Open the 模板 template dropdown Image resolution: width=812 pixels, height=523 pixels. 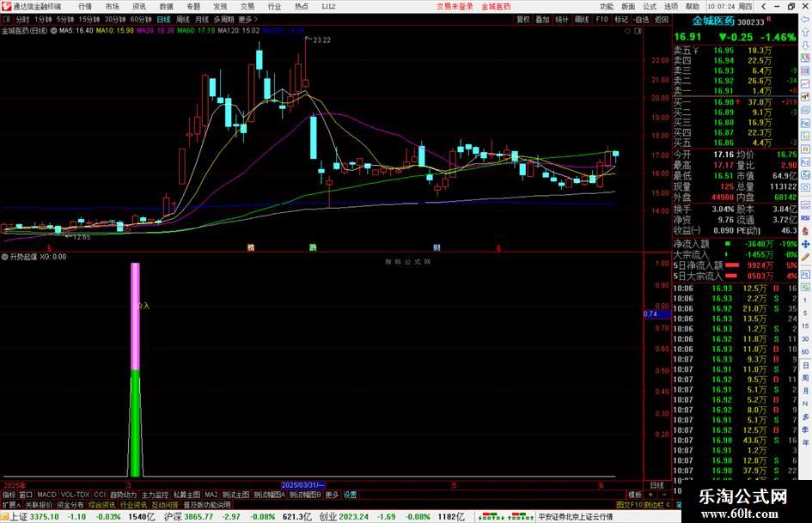(635, 495)
